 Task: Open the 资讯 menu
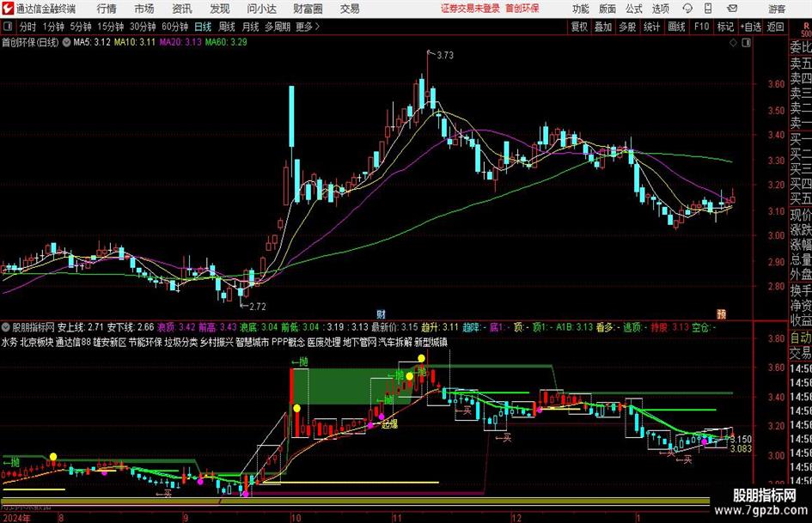tap(182, 9)
